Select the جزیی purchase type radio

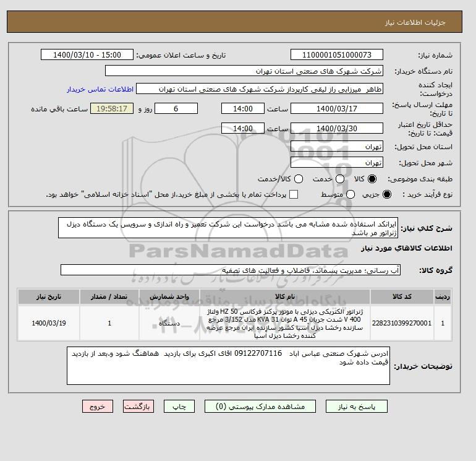[x=387, y=194]
